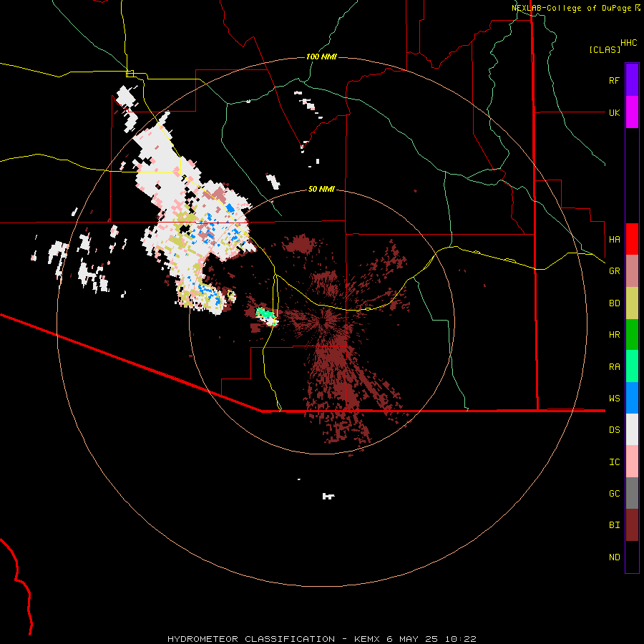This screenshot has height=644, width=644.
Task: Click the [CLAS] unit label
Action: tap(605, 49)
